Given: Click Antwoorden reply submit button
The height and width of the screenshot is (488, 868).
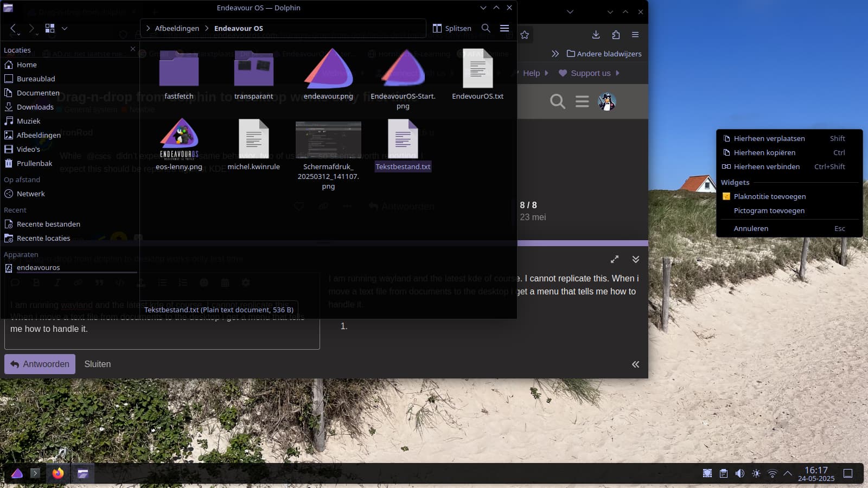Looking at the screenshot, I should click(x=40, y=364).
